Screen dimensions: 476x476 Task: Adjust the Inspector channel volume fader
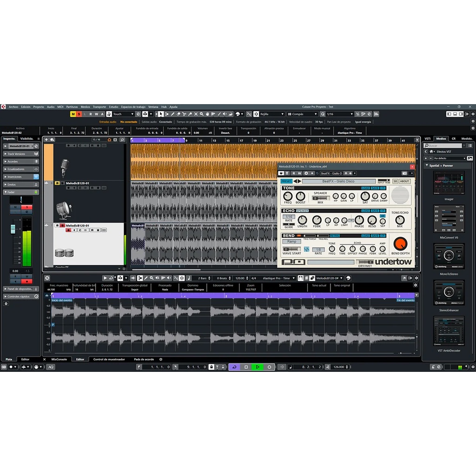click(13, 229)
